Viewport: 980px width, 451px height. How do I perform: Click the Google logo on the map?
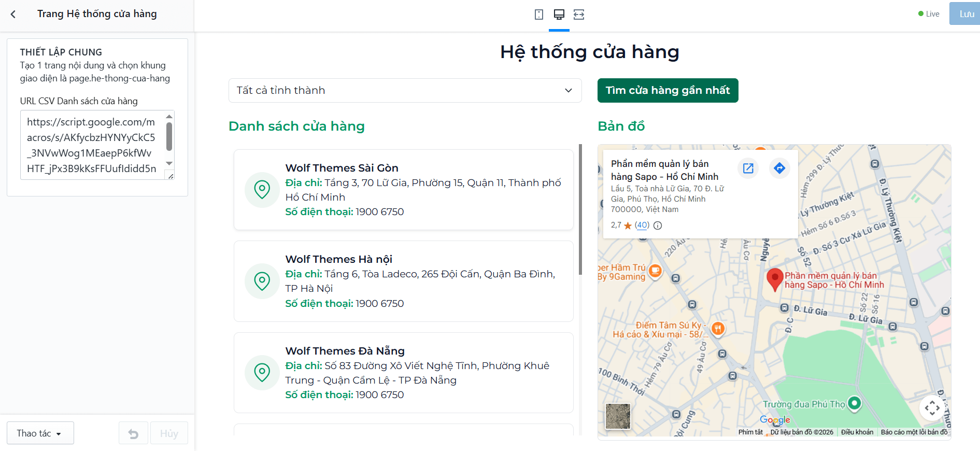pos(775,419)
